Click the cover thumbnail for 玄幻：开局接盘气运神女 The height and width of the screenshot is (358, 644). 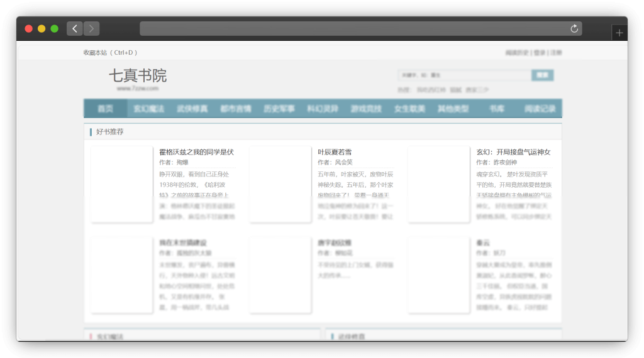[439, 184]
